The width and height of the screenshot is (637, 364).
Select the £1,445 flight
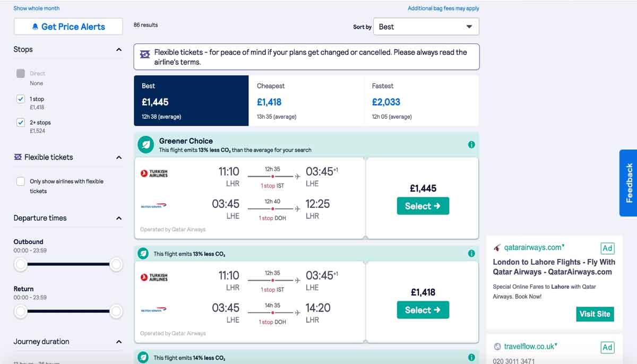pos(423,206)
